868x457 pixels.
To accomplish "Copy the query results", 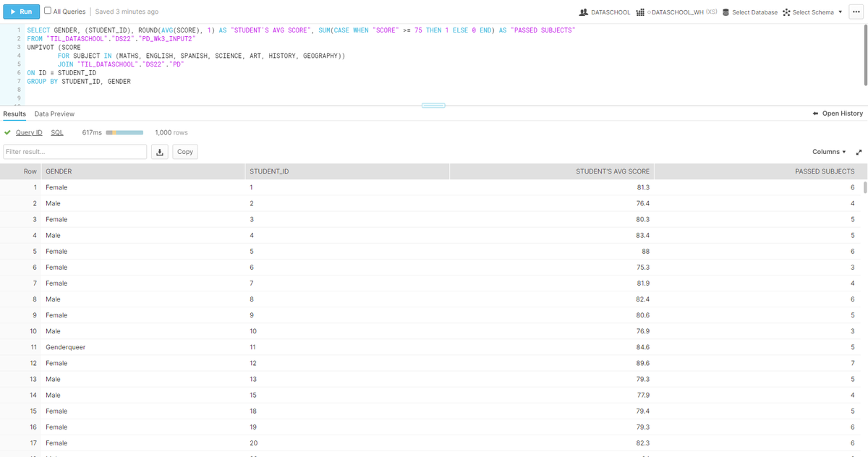I will pyautogui.click(x=185, y=152).
